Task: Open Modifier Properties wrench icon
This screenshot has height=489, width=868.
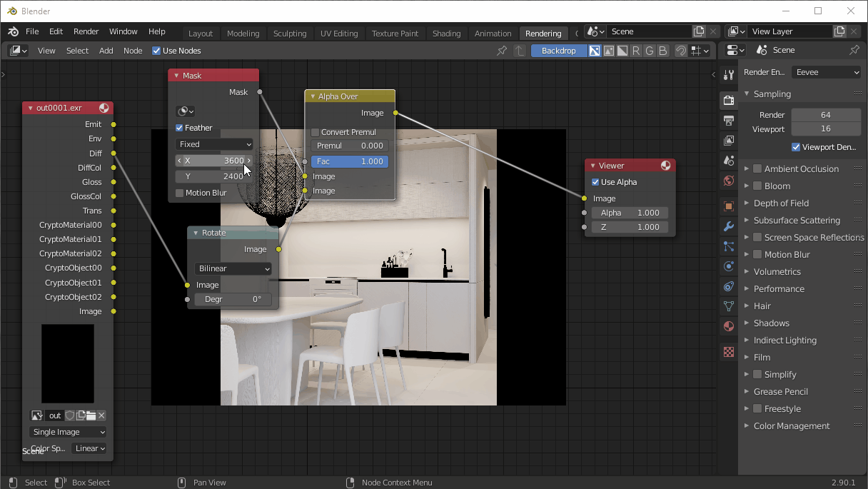Action: coord(728,226)
